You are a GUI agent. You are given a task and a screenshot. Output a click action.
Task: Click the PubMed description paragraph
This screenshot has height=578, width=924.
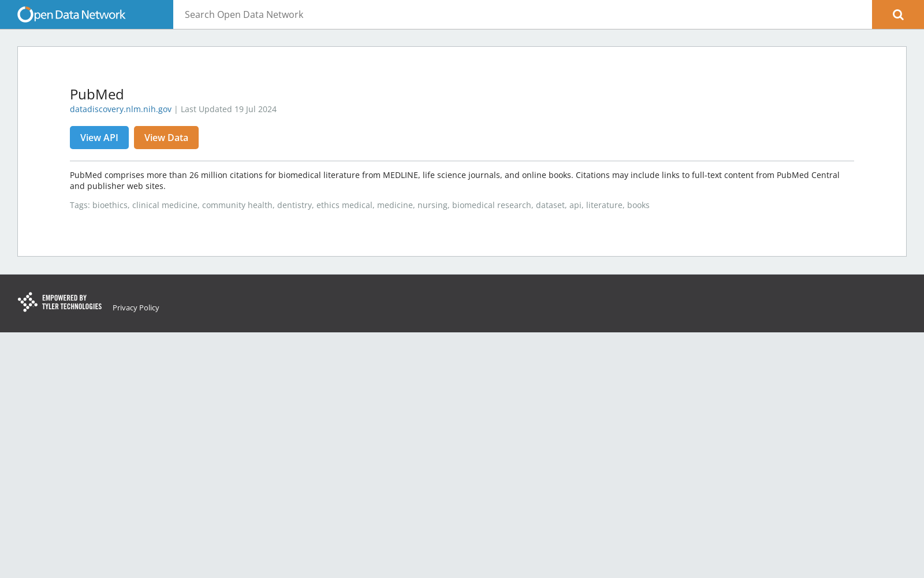(454, 180)
